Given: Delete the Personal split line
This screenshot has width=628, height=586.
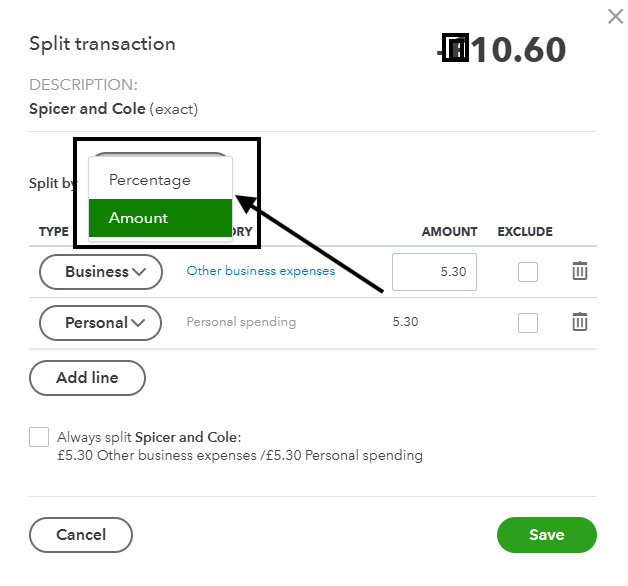Looking at the screenshot, I should 580,322.
